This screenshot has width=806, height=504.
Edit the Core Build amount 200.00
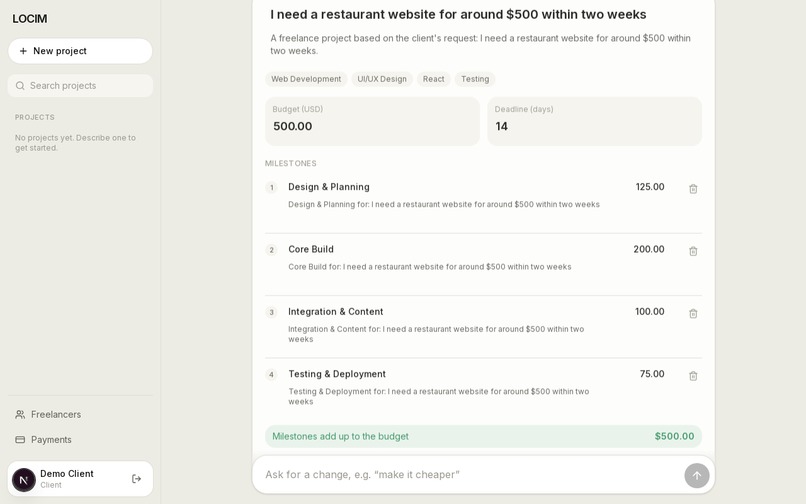point(649,249)
